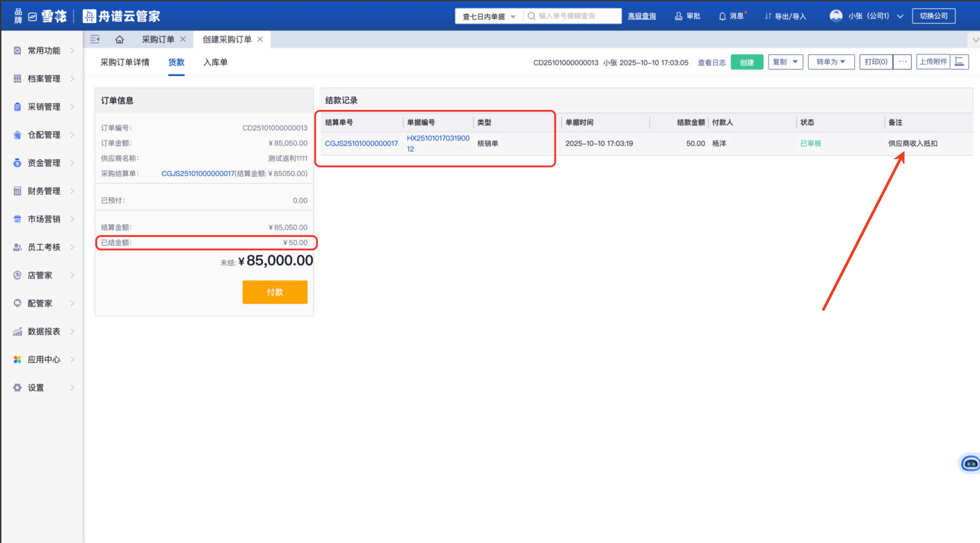
Task: Close the 采购订单 tab
Action: [x=183, y=40]
